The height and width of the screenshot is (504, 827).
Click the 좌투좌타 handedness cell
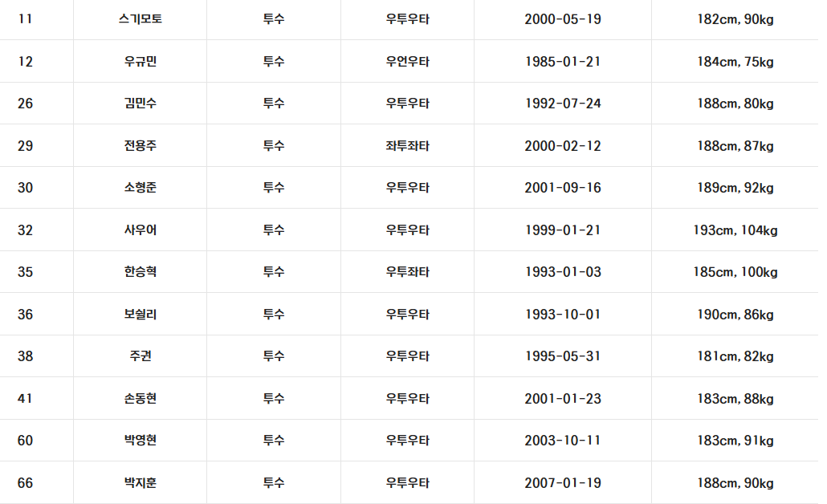tap(407, 146)
